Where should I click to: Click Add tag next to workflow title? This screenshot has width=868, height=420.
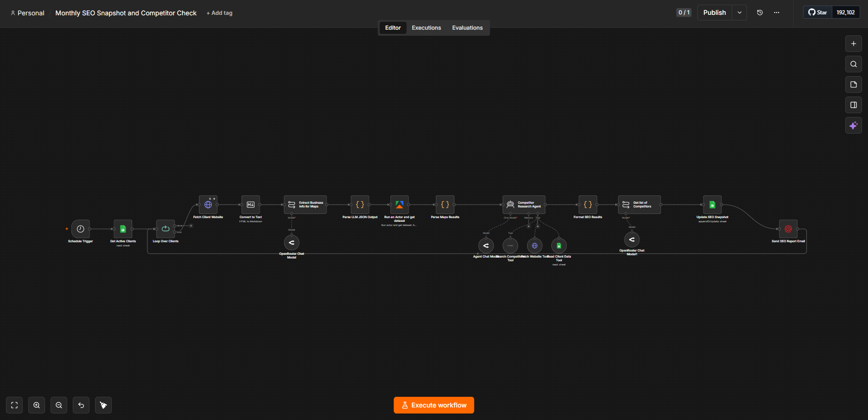pos(219,13)
